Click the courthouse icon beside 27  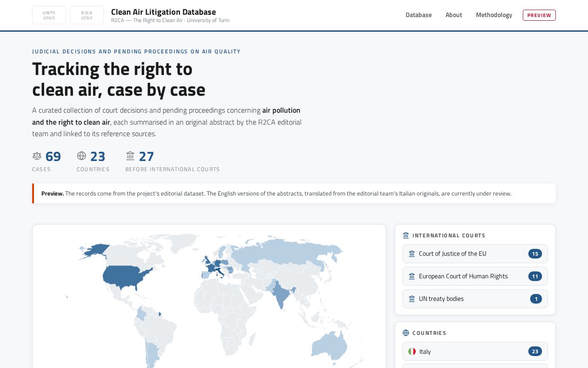click(130, 156)
